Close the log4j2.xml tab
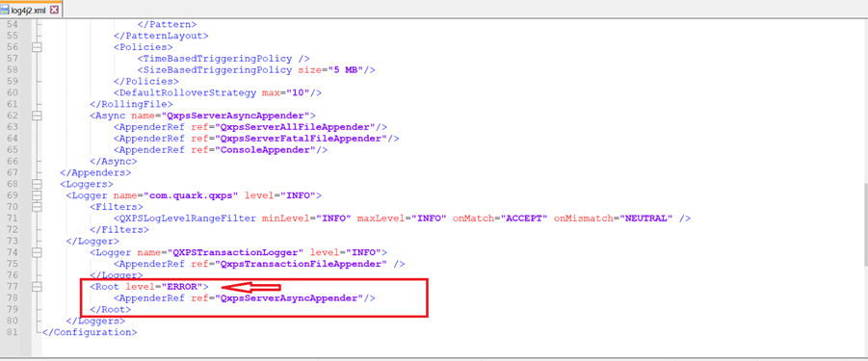Image resolution: width=868 pixels, height=361 pixels. click(x=54, y=10)
